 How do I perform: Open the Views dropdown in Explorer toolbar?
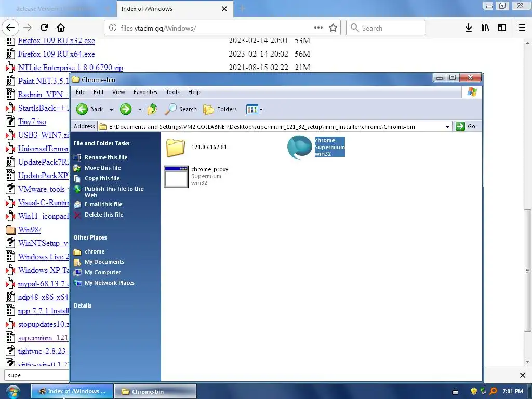coord(254,109)
